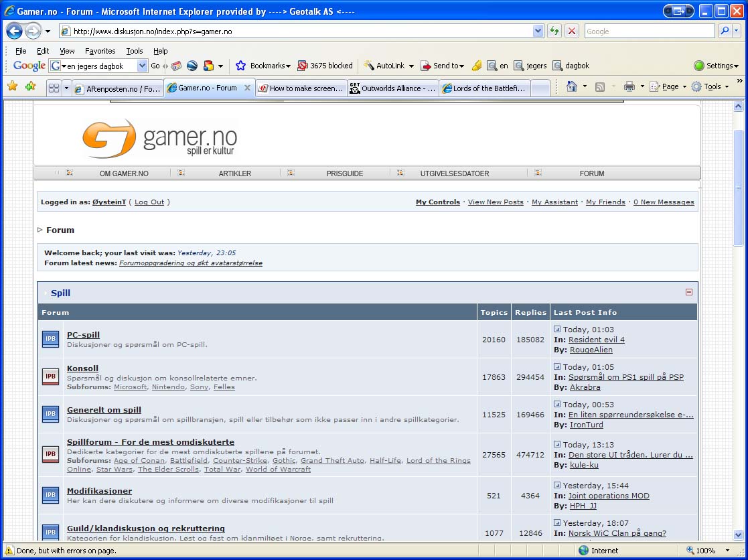Open the forum news Forumoppgradering link
This screenshot has width=748, height=560.
(191, 263)
